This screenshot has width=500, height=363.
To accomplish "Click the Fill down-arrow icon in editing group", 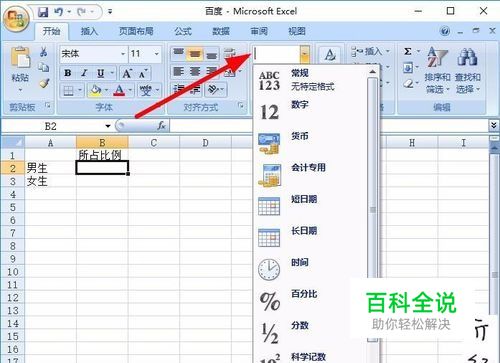I will click(x=408, y=68).
